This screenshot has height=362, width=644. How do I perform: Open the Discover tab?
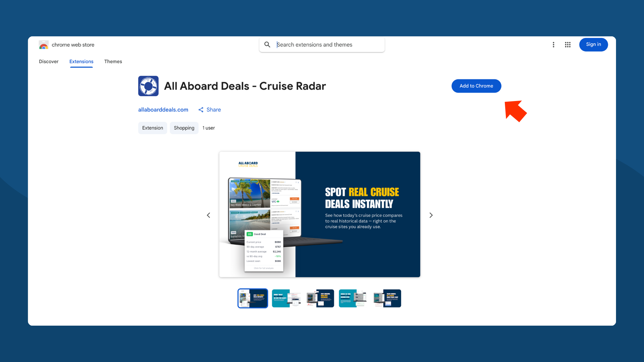click(x=49, y=61)
